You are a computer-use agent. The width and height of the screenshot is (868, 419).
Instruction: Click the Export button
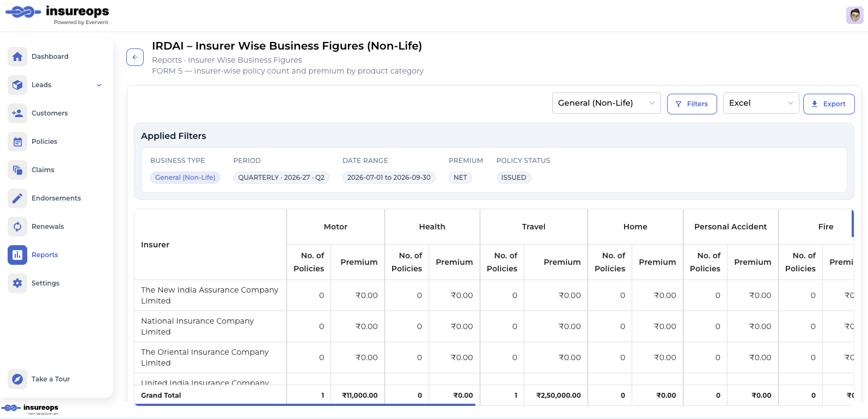829,104
